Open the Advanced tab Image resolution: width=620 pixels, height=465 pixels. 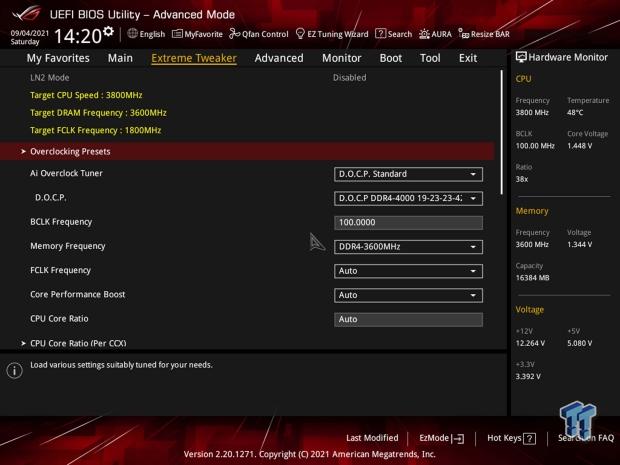click(x=279, y=58)
